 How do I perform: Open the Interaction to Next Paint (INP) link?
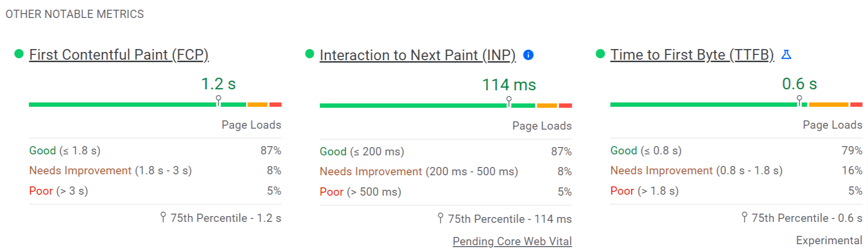pos(418,55)
